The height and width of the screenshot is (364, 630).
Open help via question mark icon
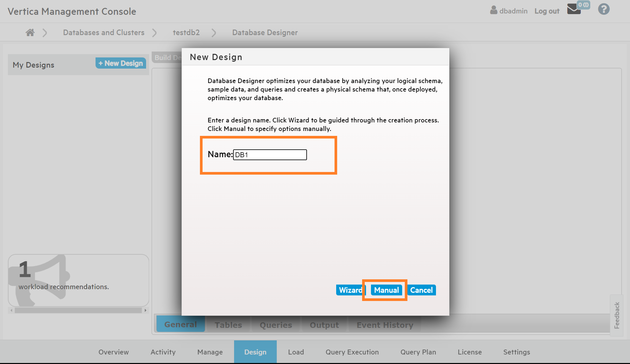[603, 9]
